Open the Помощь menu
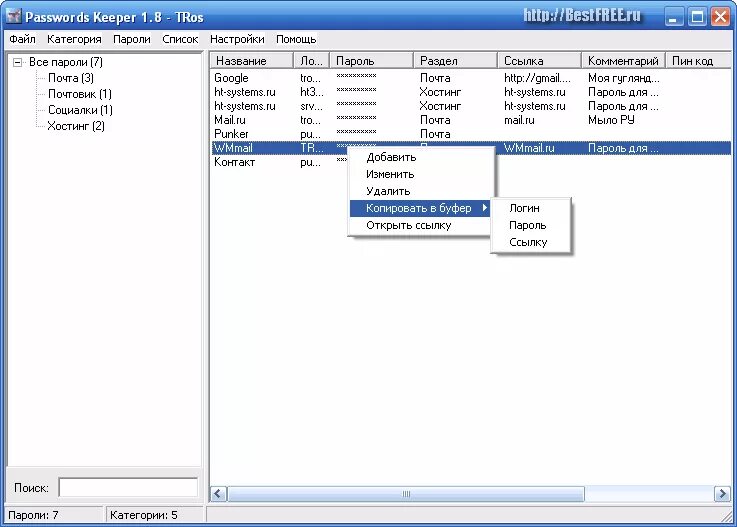Image resolution: width=737 pixels, height=527 pixels. pyautogui.click(x=296, y=39)
